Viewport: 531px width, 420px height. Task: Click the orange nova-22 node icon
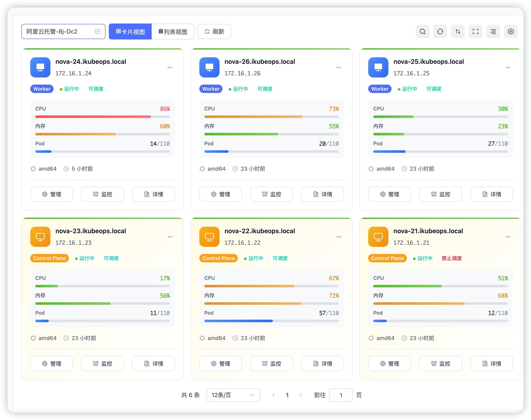pos(209,237)
